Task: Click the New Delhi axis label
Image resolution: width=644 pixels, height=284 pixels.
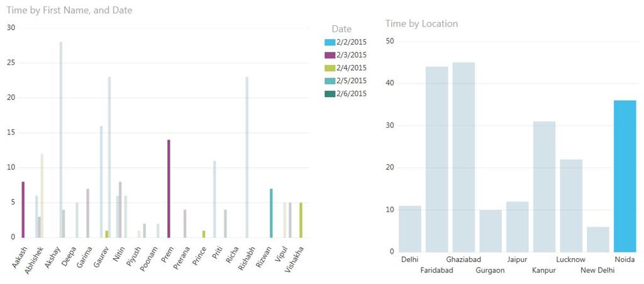Action: click(x=598, y=270)
